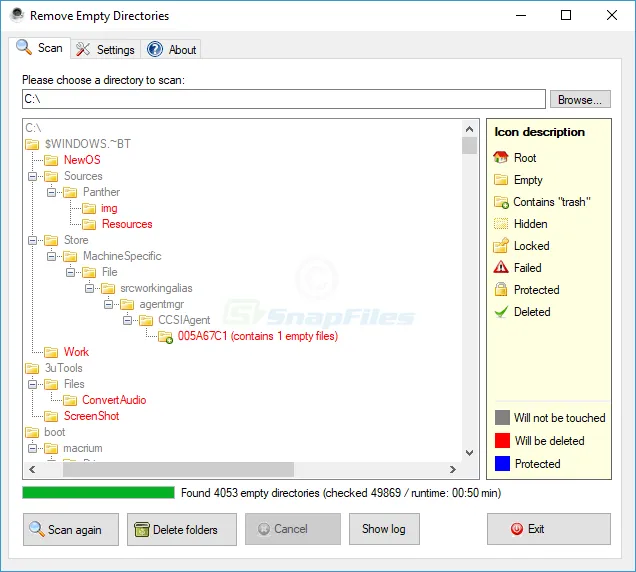The height and width of the screenshot is (572, 636).
Task: Click the folder icon beside $WINDOWS.~BT
Action: [x=32, y=144]
